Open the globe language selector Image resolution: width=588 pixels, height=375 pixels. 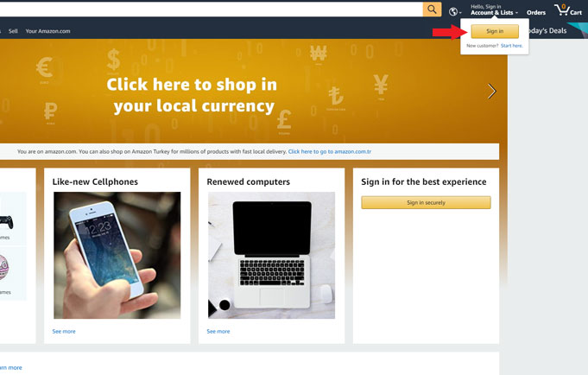pyautogui.click(x=455, y=12)
